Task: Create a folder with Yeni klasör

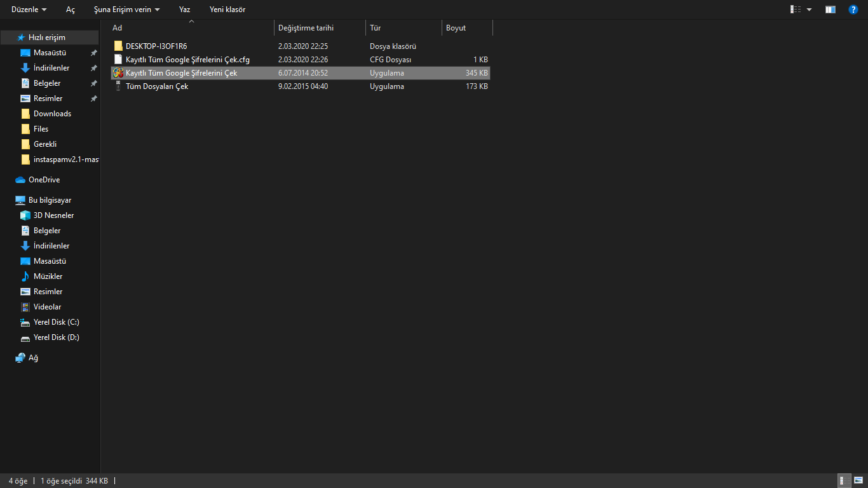Action: (227, 10)
